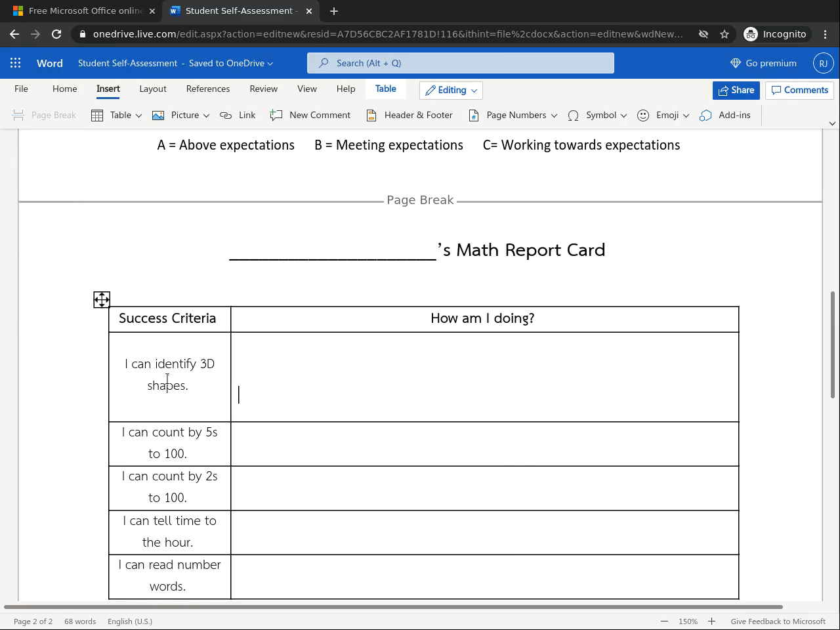Click the Share button

[x=736, y=91]
